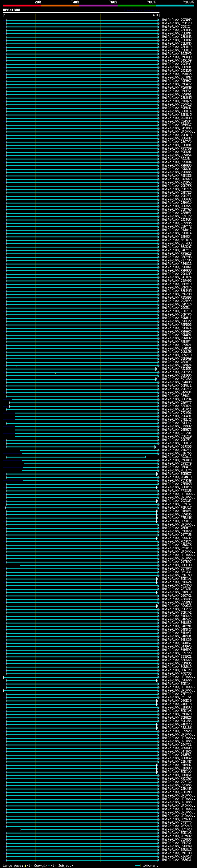
Task: Select hit label UniRef100_Q41011
Action: click(x=177, y=410)
